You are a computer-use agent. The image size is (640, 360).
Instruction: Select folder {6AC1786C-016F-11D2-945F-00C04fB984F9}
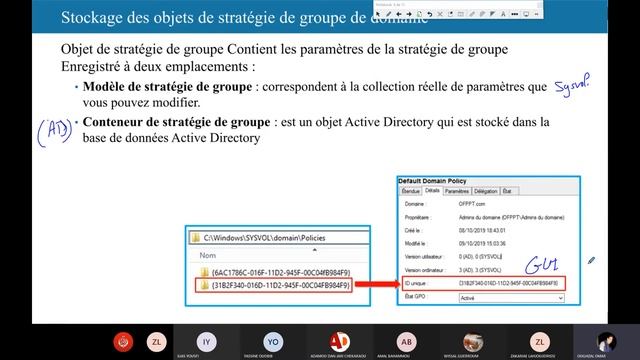[276, 272]
